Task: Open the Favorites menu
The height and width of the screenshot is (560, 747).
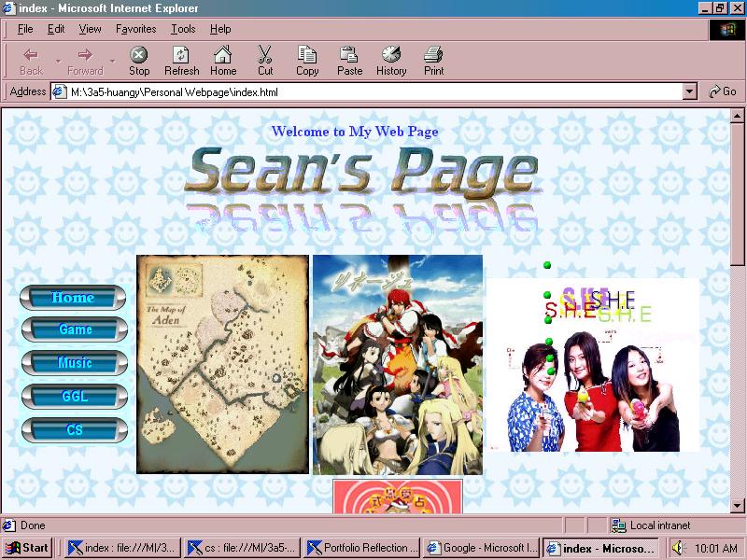Action: pyautogui.click(x=135, y=29)
